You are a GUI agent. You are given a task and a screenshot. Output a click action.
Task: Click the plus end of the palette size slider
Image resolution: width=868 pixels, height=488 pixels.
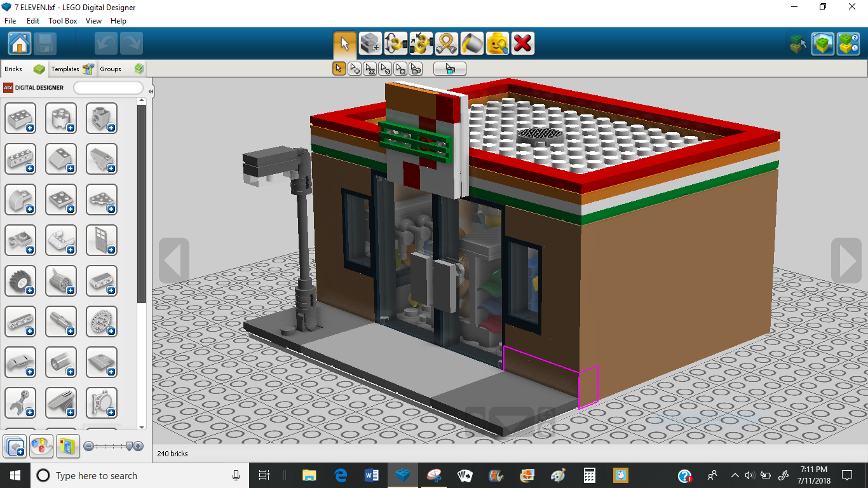[139, 446]
